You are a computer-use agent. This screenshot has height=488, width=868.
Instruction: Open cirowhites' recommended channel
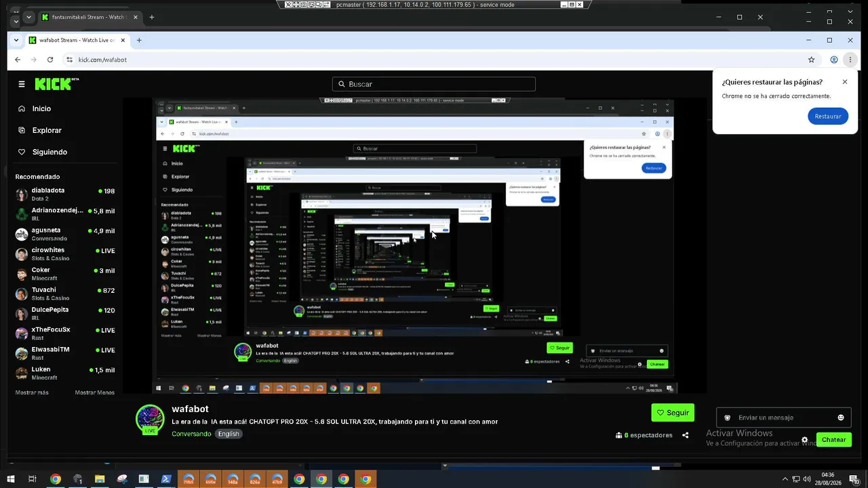coord(65,253)
